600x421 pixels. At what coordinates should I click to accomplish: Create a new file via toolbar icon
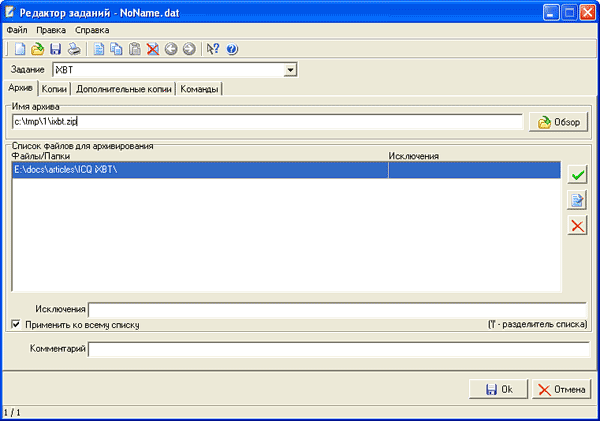pyautogui.click(x=20, y=49)
